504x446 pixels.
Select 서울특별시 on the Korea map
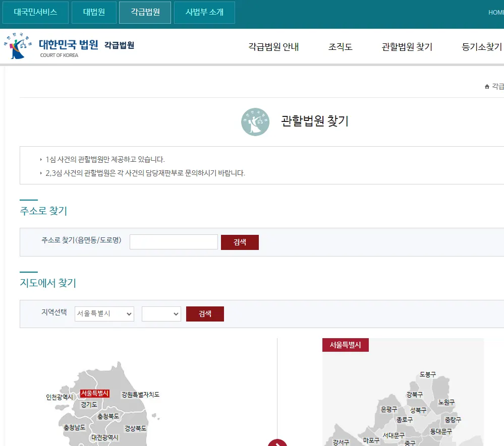[94, 394]
